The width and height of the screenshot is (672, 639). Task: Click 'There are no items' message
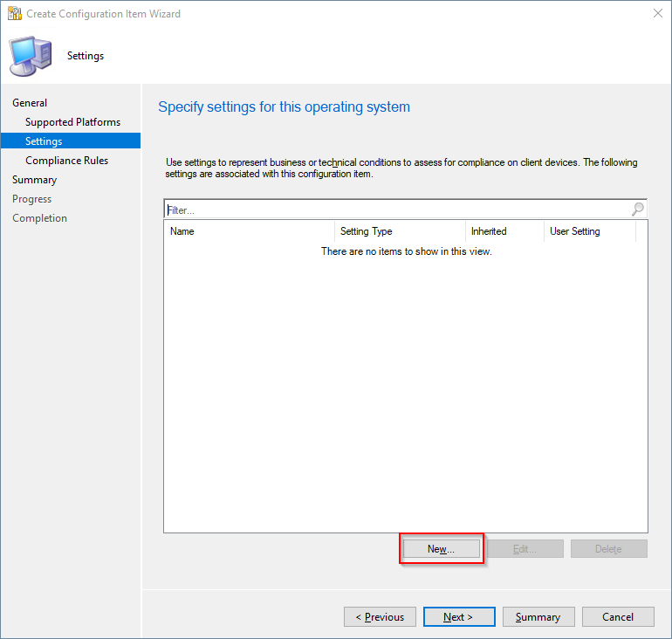tap(407, 251)
